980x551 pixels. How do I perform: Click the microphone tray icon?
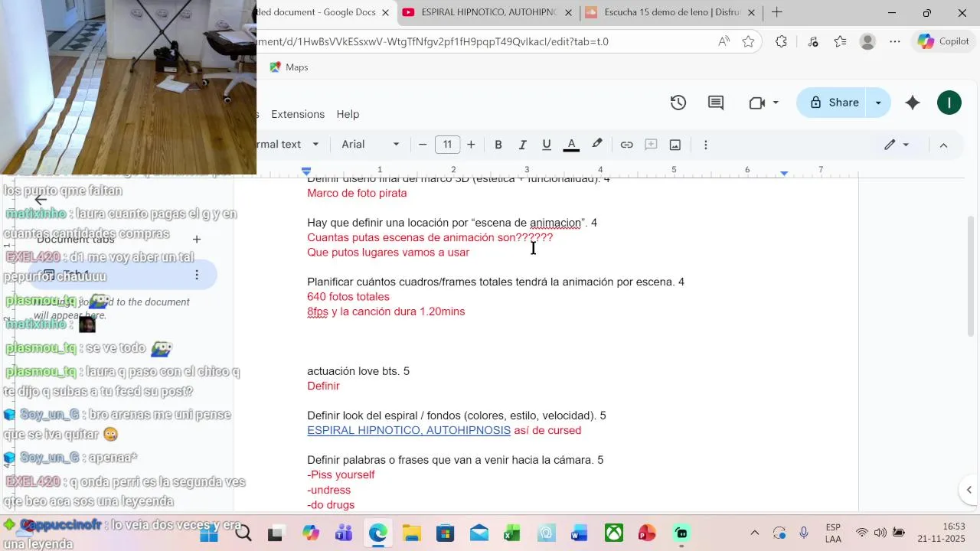coord(804,533)
